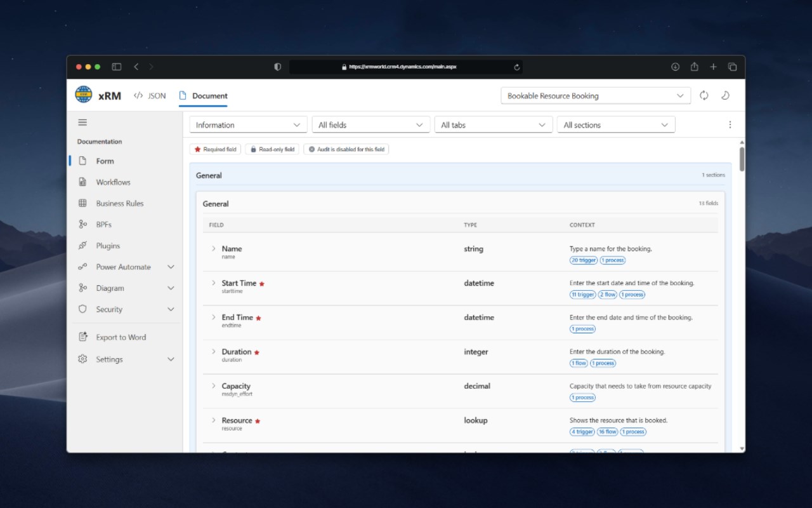Click the 2 flow badge for Start Time
Screen dimensions: 812x508
(608, 295)
